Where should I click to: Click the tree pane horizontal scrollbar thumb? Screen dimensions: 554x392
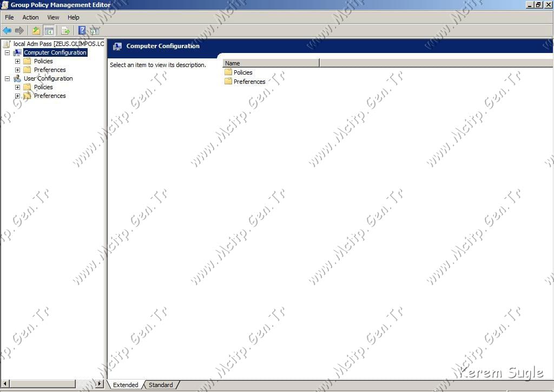click(x=42, y=383)
